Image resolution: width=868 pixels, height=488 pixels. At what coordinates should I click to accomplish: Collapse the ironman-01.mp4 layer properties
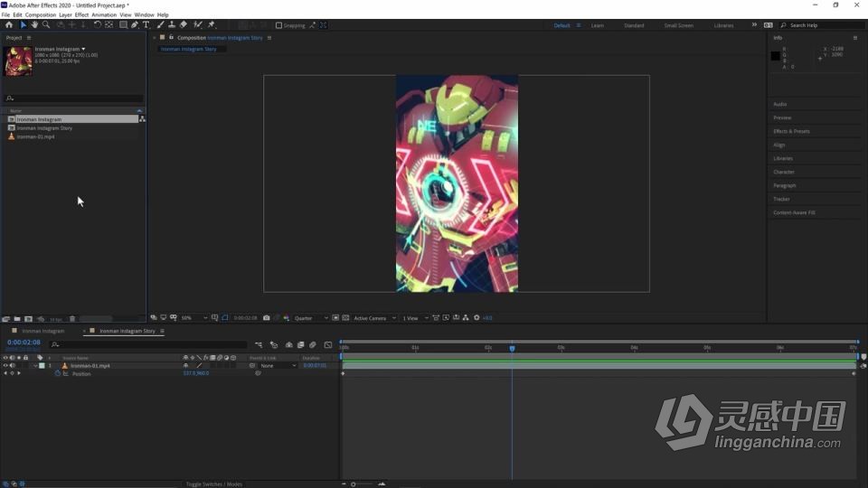click(35, 366)
